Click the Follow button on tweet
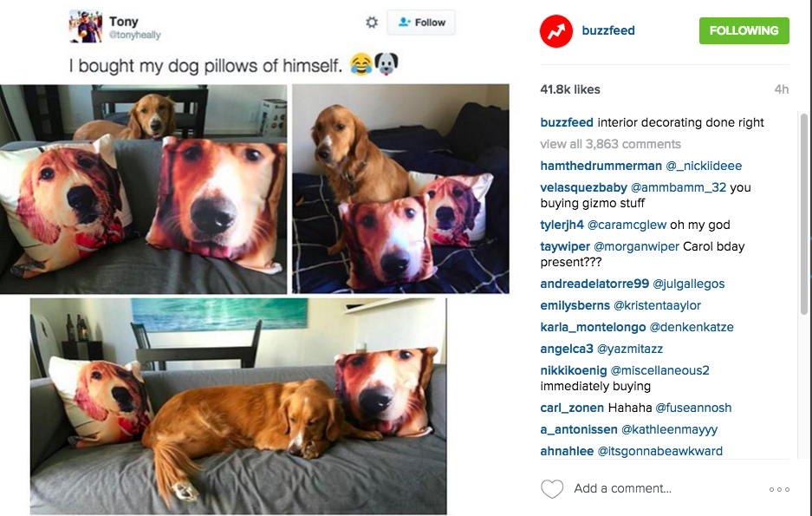Image resolution: width=812 pixels, height=516 pixels. tap(421, 23)
